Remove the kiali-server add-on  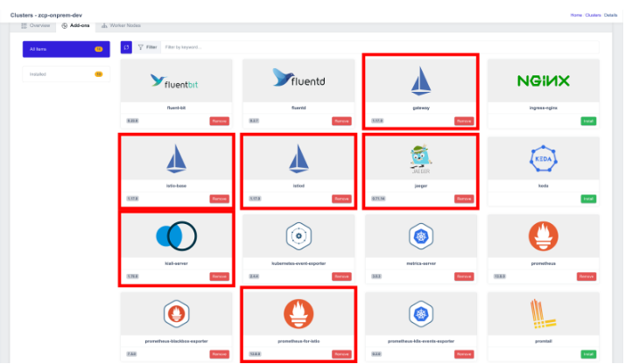pyautogui.click(x=219, y=276)
